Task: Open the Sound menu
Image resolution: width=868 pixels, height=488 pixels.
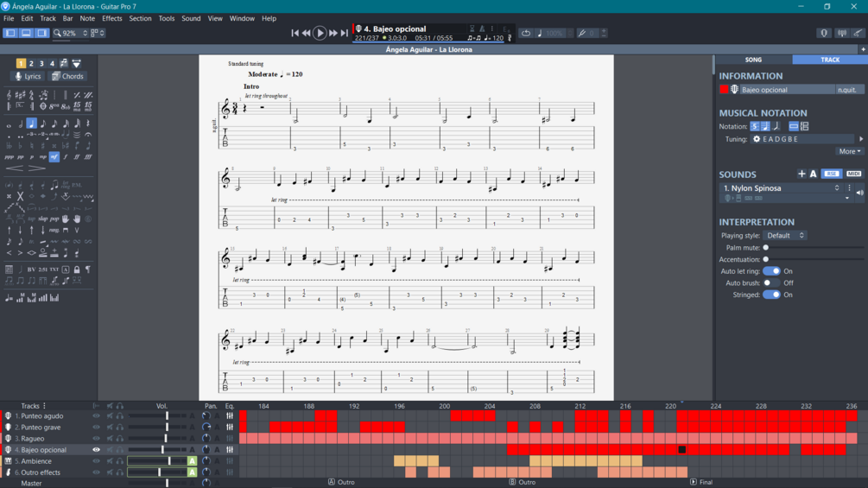Action: [x=191, y=18]
